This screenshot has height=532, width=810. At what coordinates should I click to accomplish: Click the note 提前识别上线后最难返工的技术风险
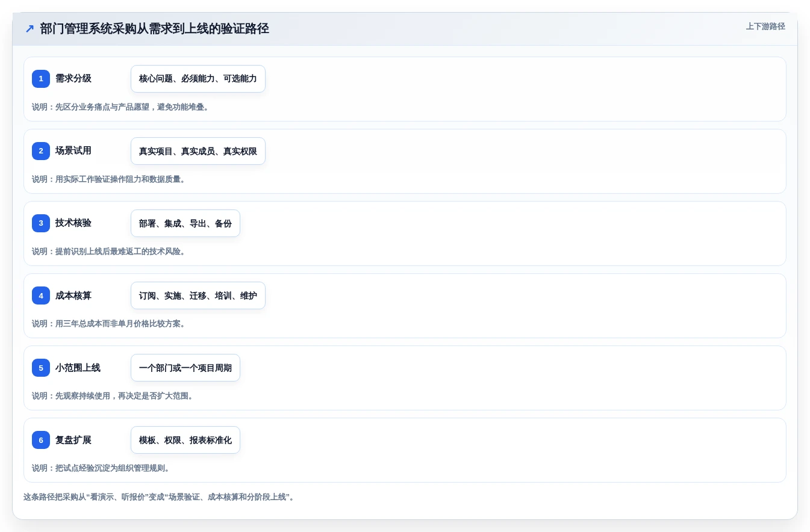tap(108, 252)
